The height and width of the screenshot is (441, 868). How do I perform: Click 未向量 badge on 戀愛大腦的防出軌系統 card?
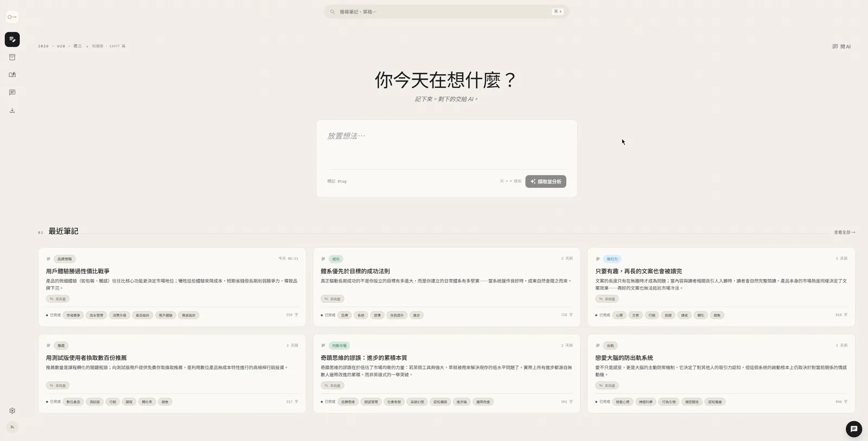tap(607, 386)
